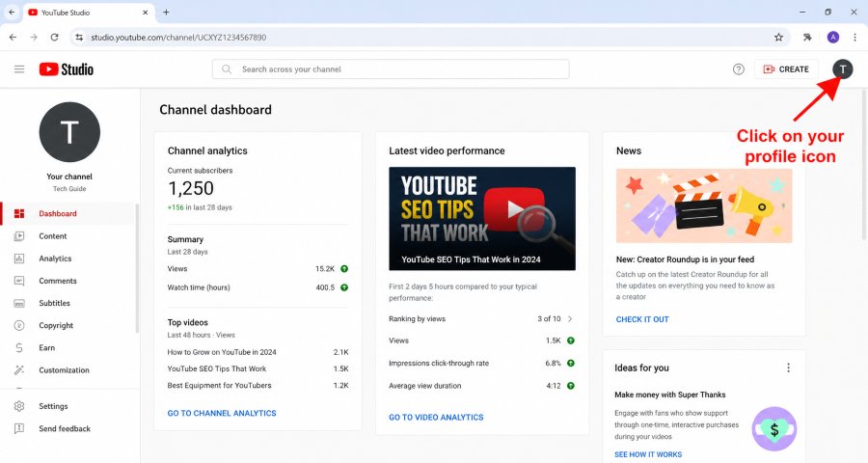Click the 1,250 current subscribers count
The image size is (868, 463).
[x=191, y=188]
